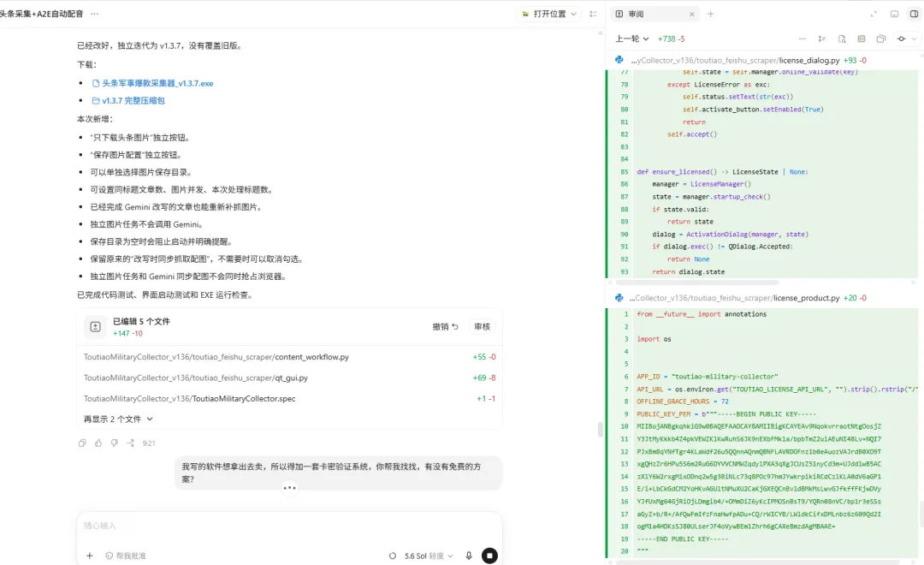The height and width of the screenshot is (565, 924).
Task: Toggle the colored diff view icon
Action: [x=861, y=39]
